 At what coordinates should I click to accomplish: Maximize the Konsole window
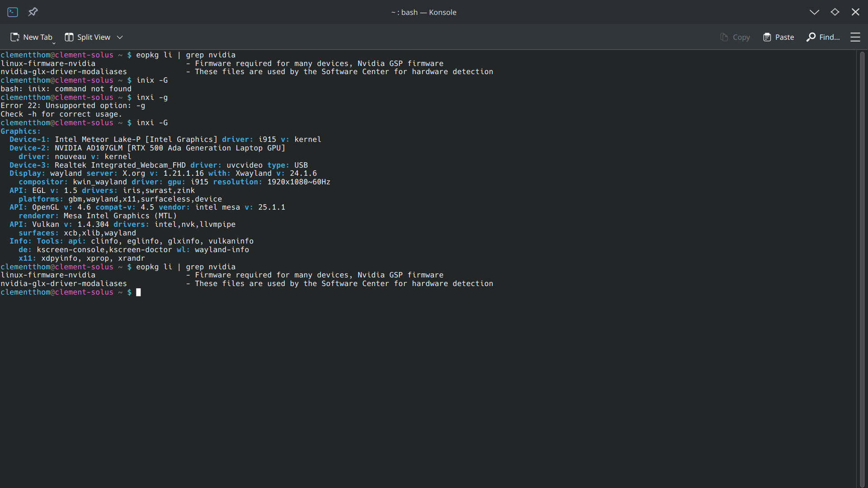(x=835, y=12)
